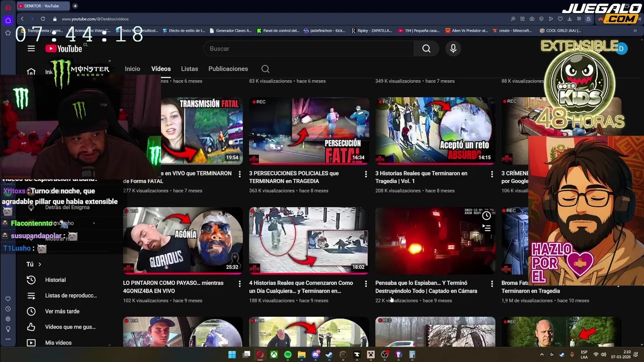The width and height of the screenshot is (644, 362).
Task: Switch to the Inicio channel tab
Action: pos(132,69)
